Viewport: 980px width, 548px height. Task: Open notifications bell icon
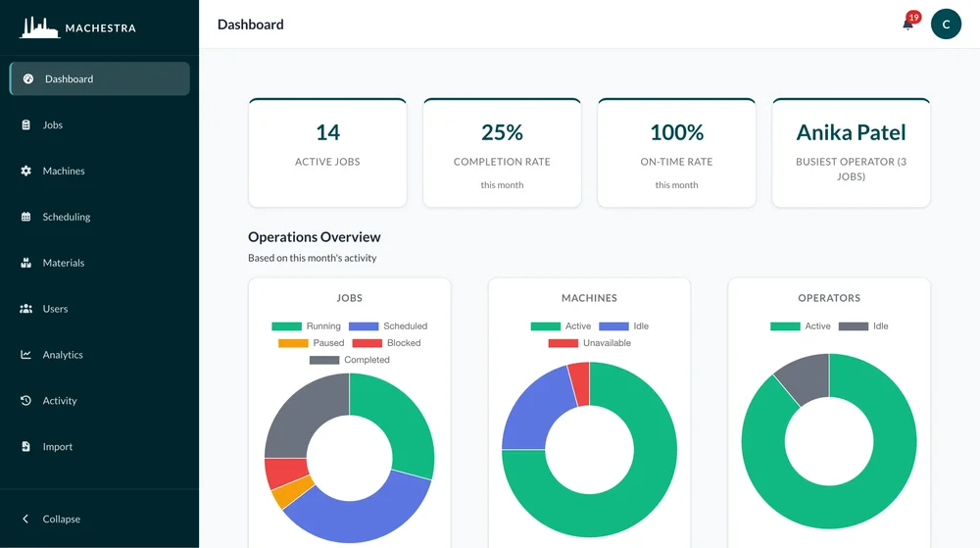click(x=907, y=25)
